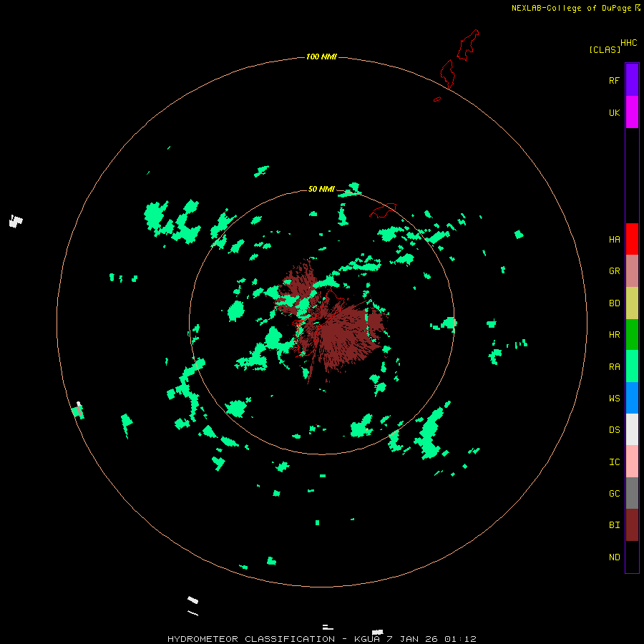This screenshot has height=644, width=644.
Task: Click the BI brown legend swatch
Action: point(632,525)
